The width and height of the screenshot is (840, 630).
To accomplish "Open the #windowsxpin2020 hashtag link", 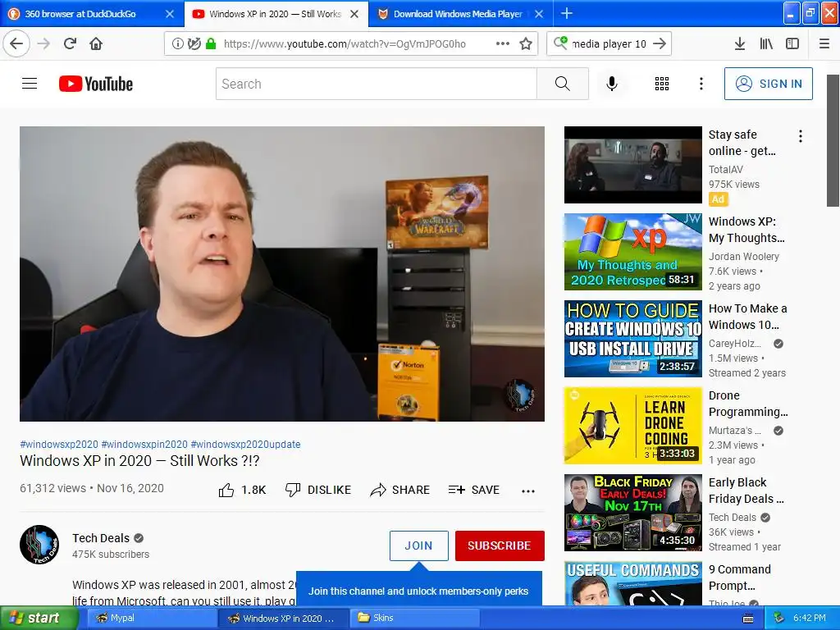I will [x=144, y=444].
